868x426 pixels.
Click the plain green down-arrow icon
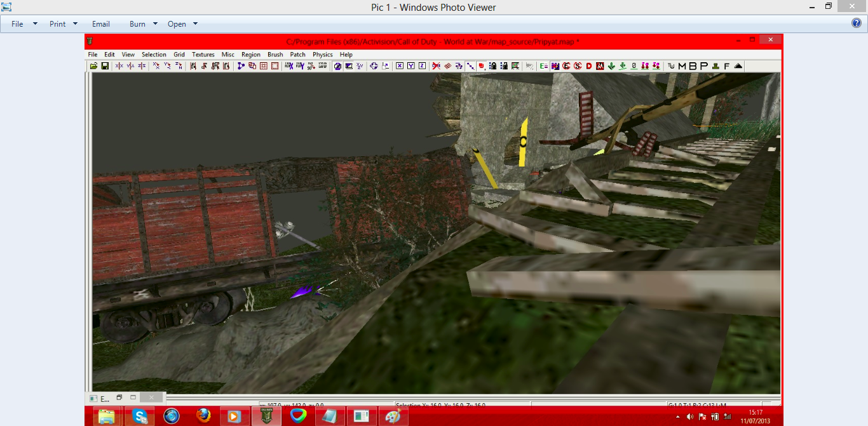coord(611,66)
